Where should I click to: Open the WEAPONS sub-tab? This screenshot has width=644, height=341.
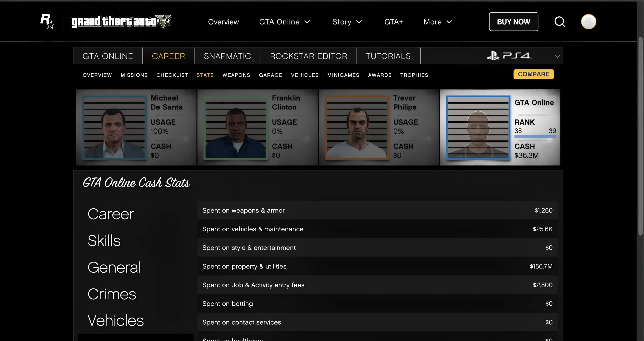pyautogui.click(x=236, y=75)
